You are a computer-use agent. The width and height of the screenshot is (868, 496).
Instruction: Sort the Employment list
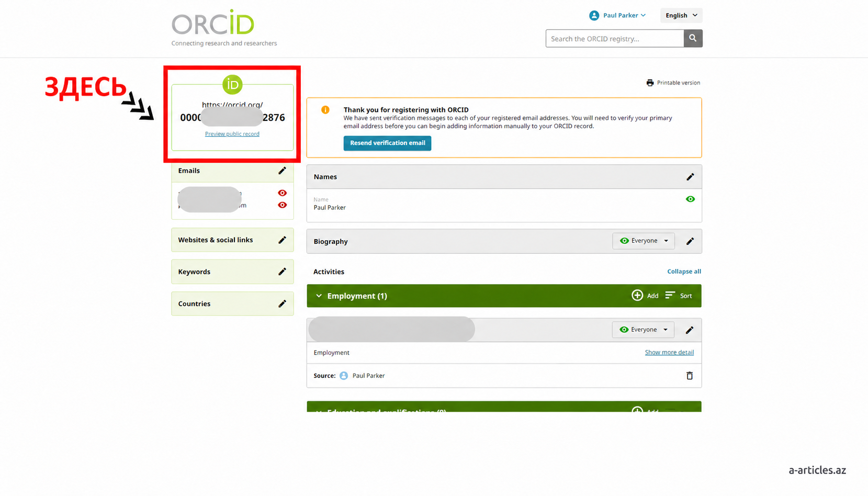(x=679, y=296)
